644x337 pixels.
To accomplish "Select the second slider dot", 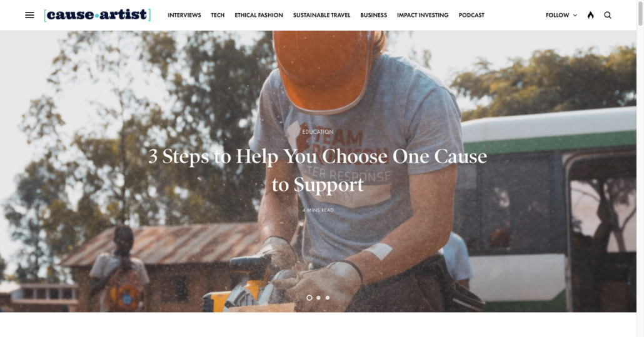I will 318,298.
